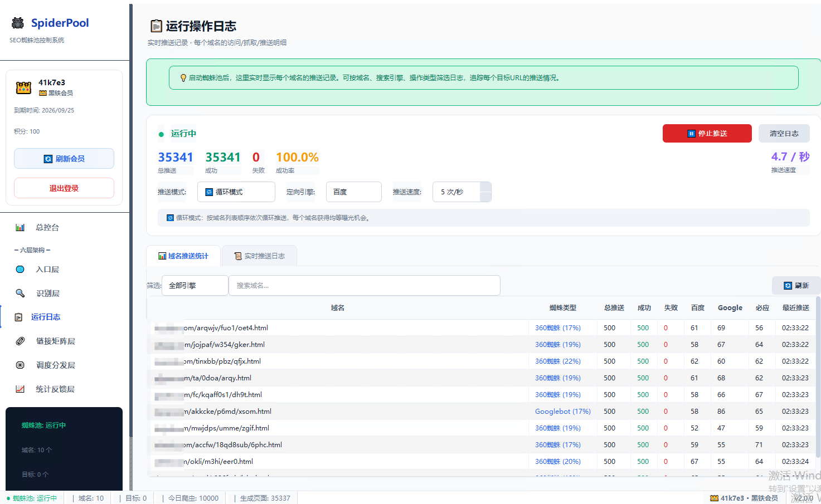Screen dimensions: 821x504
Task: Click the trend icon beside 统计反馈层
Action: (20, 389)
